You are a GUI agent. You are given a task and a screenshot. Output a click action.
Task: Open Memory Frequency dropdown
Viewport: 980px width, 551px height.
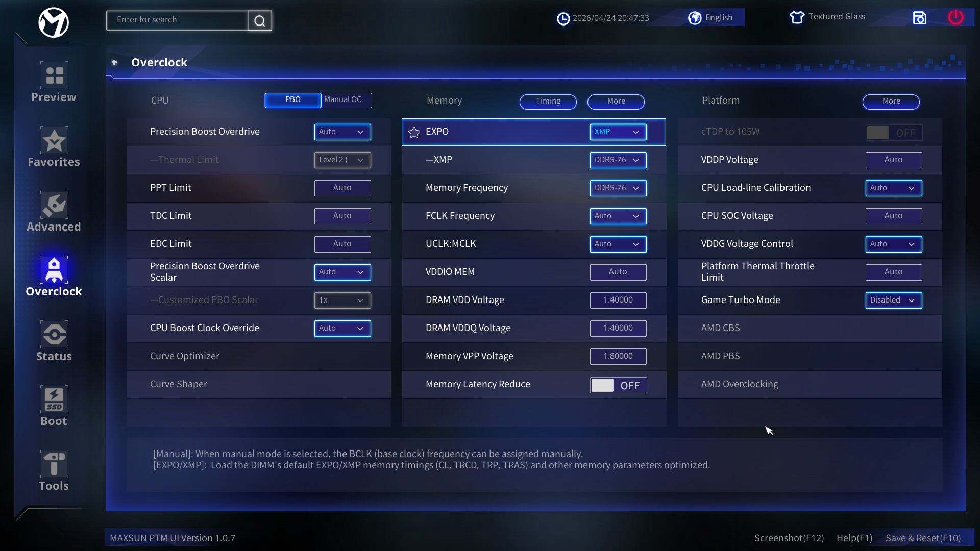click(x=618, y=188)
